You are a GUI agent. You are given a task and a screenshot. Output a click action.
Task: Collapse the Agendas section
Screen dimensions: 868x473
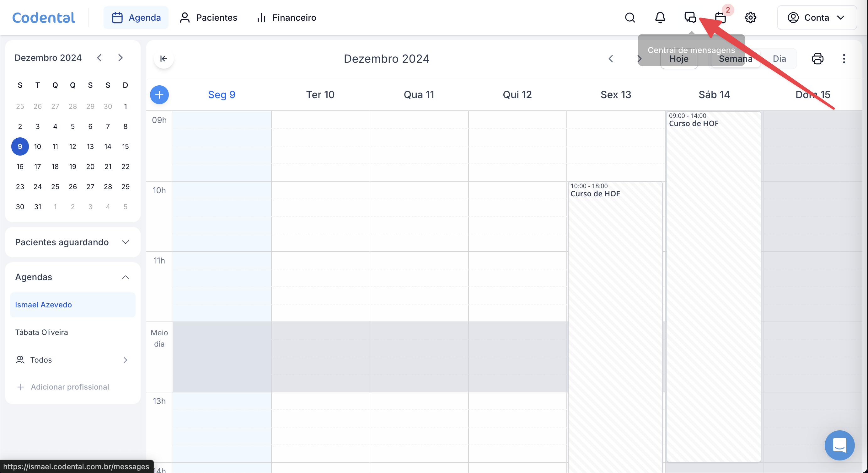pyautogui.click(x=125, y=277)
